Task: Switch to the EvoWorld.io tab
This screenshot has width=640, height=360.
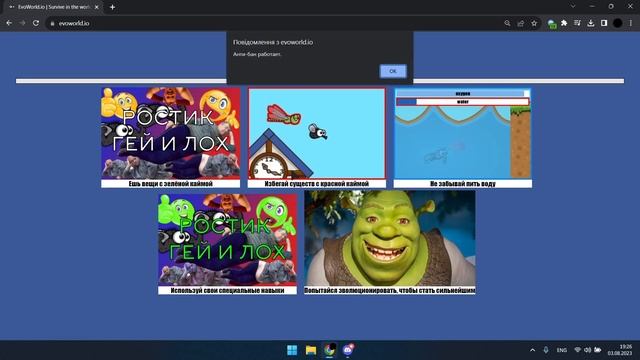Action: point(53,7)
